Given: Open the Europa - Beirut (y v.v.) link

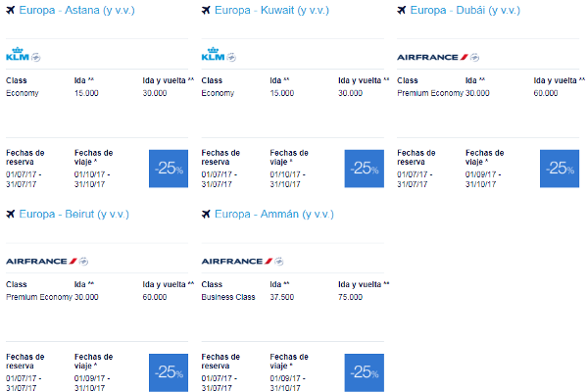Looking at the screenshot, I should [x=73, y=215].
